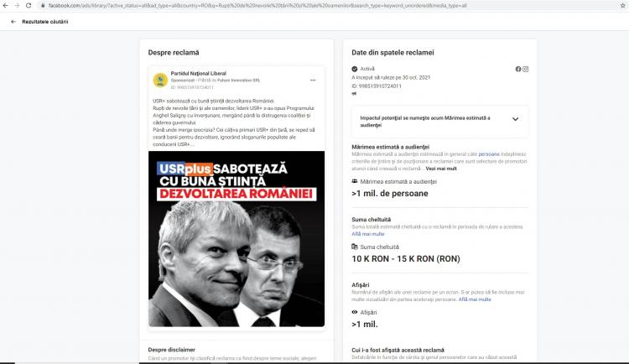Open the three-dot menu on the ad card
The height and width of the screenshot is (364, 629).
(x=313, y=81)
